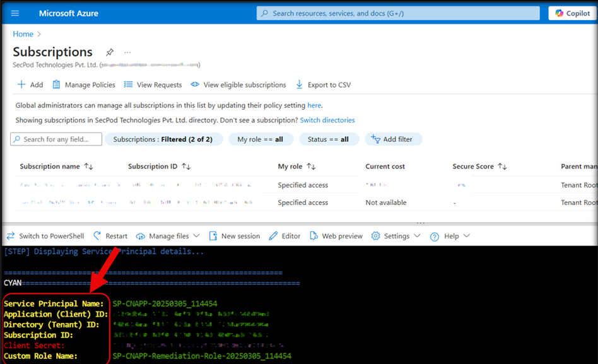Click the Subscription ID label in terminal
598x364 pixels.
(38, 335)
